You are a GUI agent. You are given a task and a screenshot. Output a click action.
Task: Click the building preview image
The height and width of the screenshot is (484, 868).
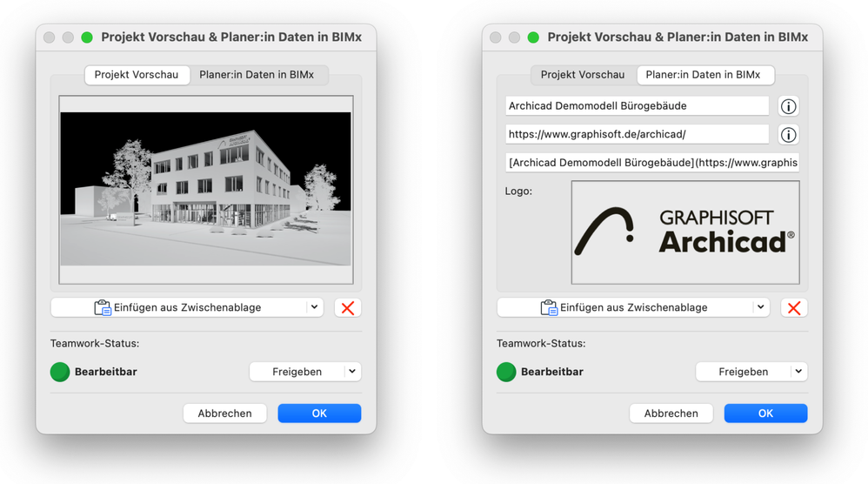coord(206,190)
